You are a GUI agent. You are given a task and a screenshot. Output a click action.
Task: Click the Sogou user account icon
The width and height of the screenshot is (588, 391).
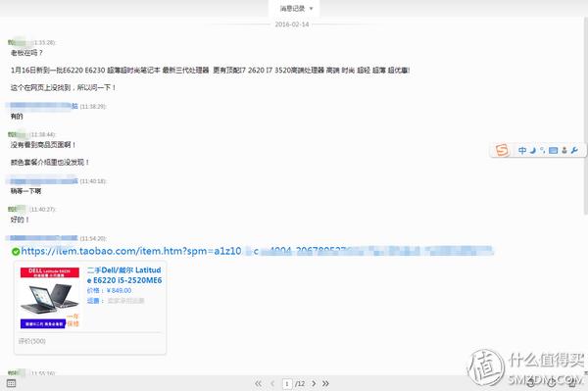[x=564, y=150]
